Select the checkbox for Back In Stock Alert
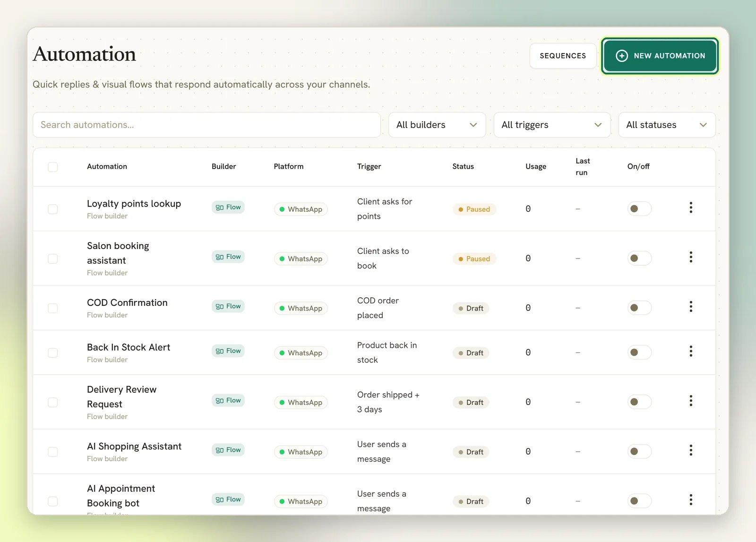Image resolution: width=756 pixels, height=542 pixels. pyautogui.click(x=53, y=353)
